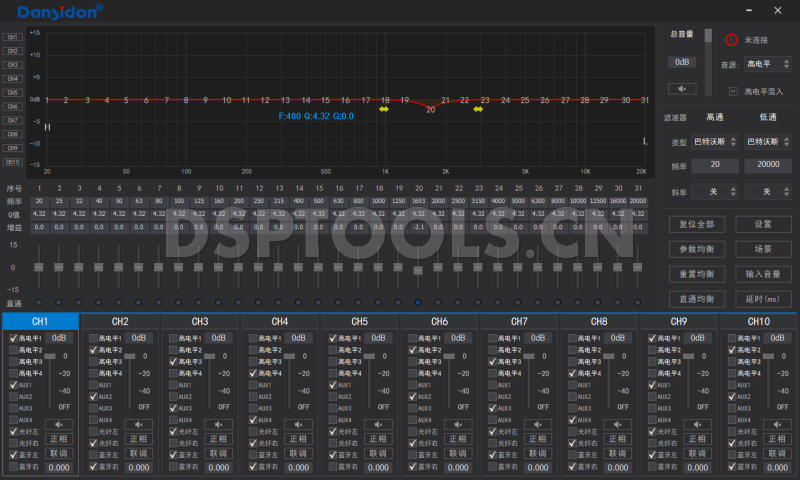Select CH8 in the left channel list
This screenshot has height=480, width=800.
click(x=13, y=133)
